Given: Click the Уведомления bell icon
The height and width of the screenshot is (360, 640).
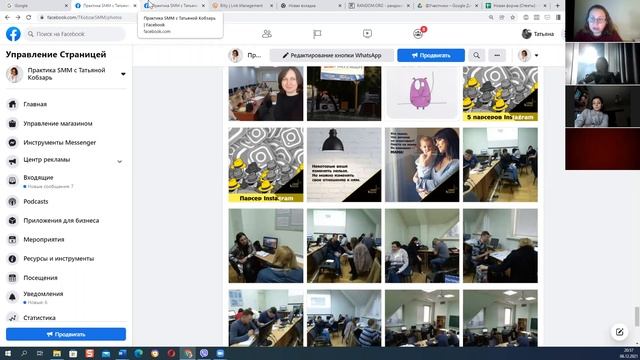Looking at the screenshot, I should pos(13,297).
